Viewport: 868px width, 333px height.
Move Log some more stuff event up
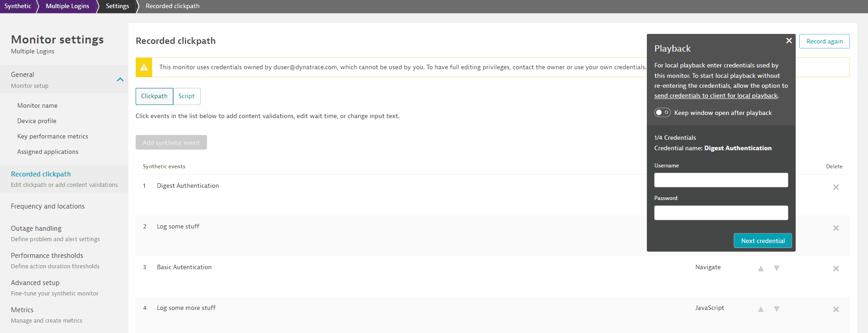tap(761, 309)
